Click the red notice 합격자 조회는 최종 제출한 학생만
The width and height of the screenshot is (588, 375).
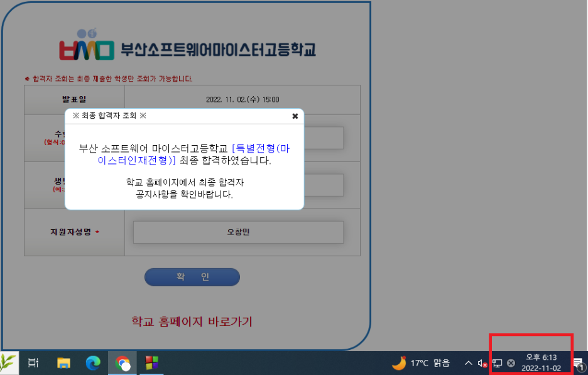click(109, 79)
